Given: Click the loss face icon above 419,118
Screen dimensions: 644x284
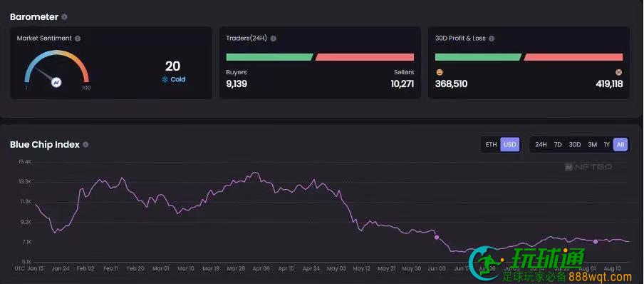Looking at the screenshot, I should tap(618, 73).
